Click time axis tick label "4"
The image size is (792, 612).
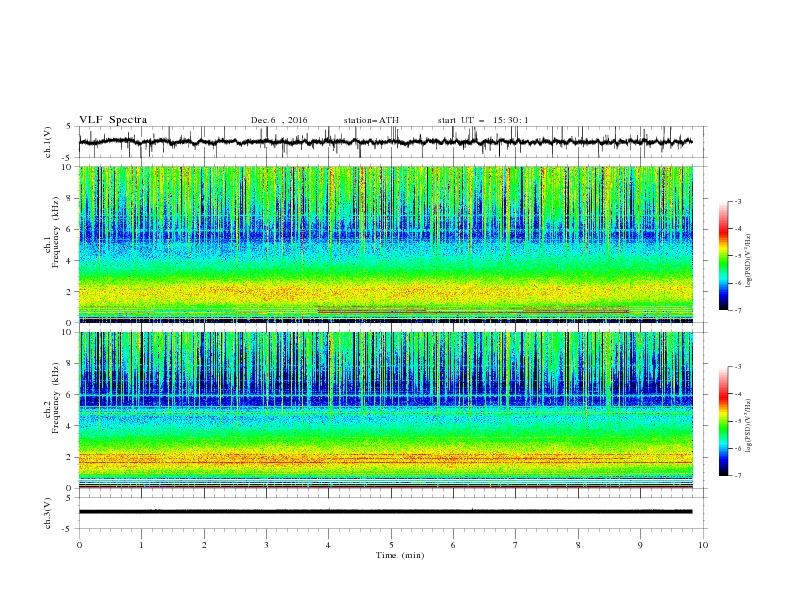(x=328, y=545)
